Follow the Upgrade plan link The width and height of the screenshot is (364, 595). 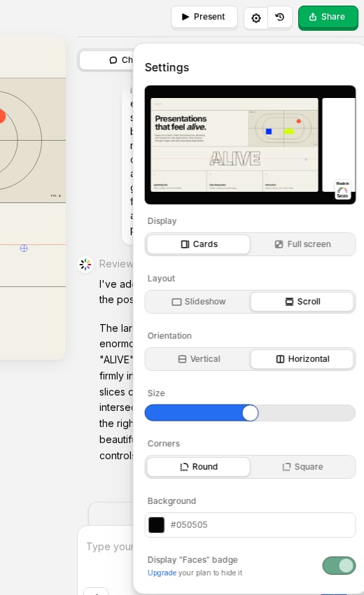pyautogui.click(x=162, y=573)
